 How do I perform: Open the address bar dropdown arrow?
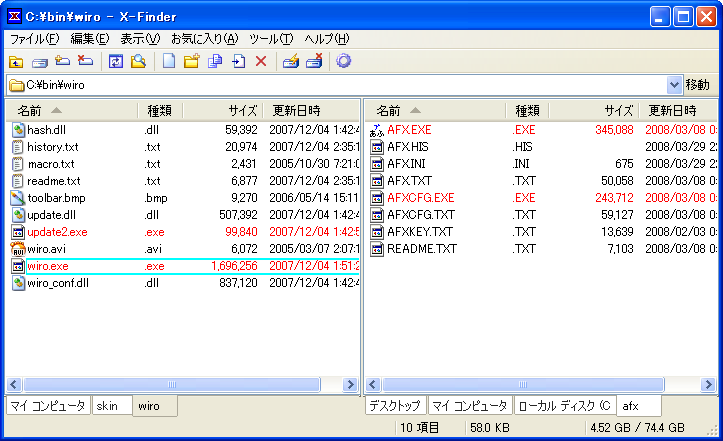point(674,85)
